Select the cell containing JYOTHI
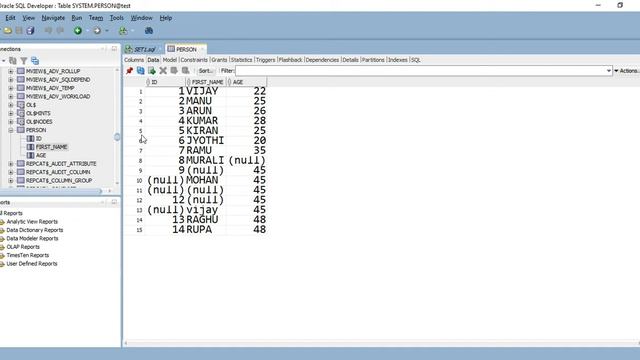640x360 pixels. click(206, 140)
